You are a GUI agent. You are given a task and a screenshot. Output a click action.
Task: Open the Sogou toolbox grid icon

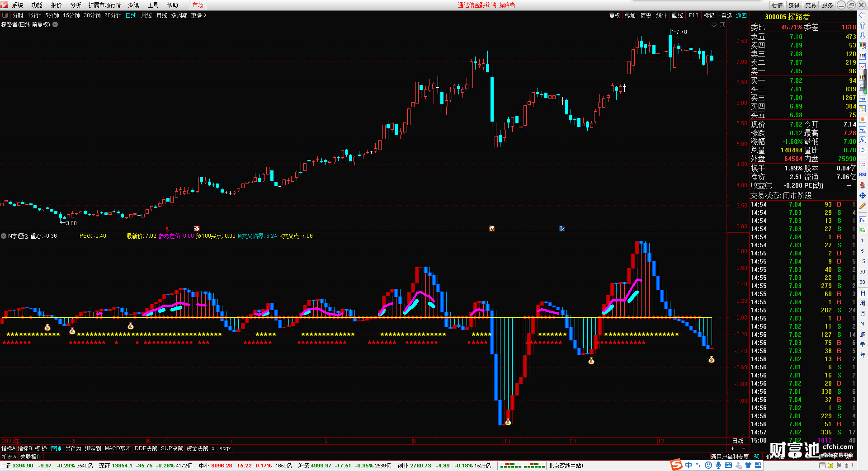coord(758,465)
